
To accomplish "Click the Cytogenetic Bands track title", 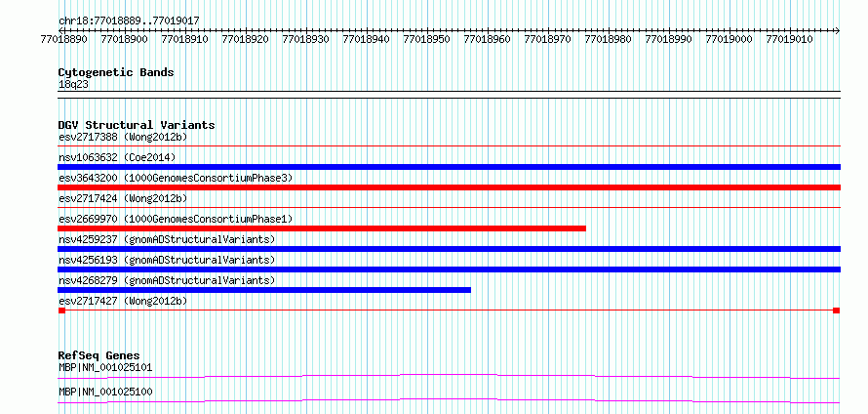I will (116, 72).
